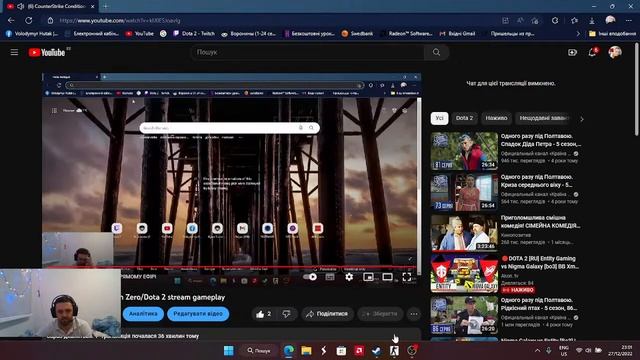The height and width of the screenshot is (360, 640).
Task: Click the Зберегти save button
Action: pyautogui.click(x=380, y=314)
